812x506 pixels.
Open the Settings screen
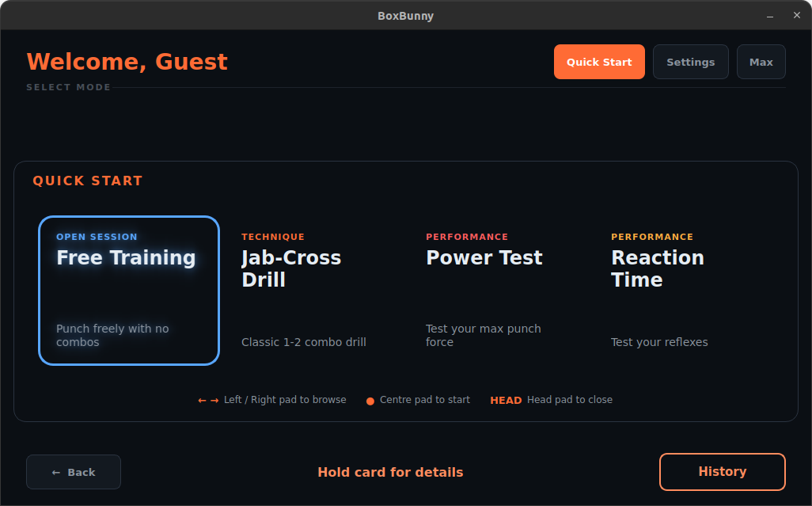pyautogui.click(x=690, y=62)
